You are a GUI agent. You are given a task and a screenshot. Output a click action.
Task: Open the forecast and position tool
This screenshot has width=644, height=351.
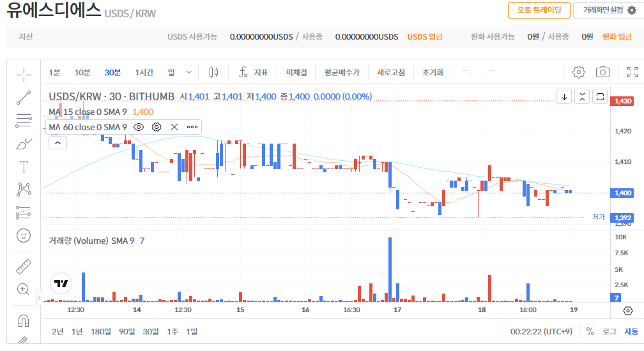click(24, 213)
